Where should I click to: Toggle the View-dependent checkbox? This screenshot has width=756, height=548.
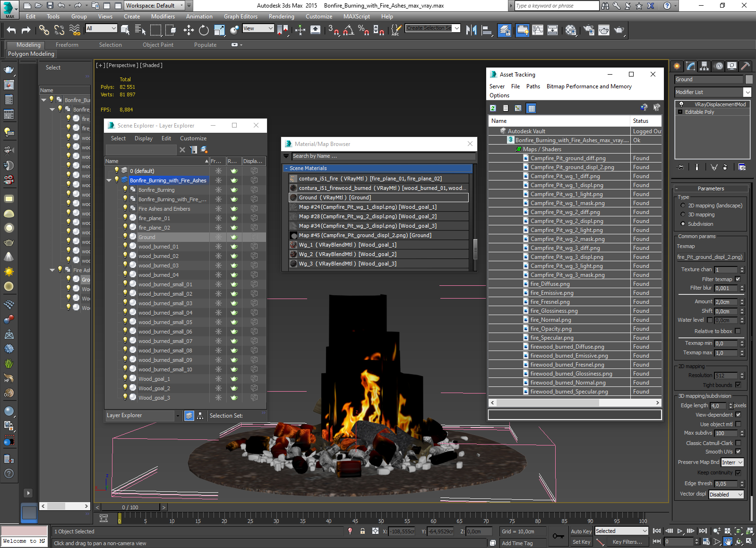pyautogui.click(x=738, y=415)
